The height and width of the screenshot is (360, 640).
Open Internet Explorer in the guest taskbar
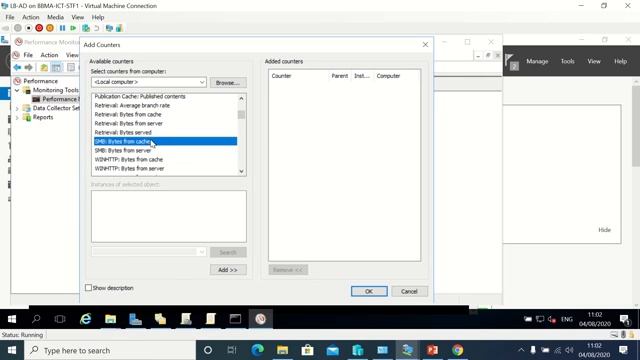pos(85,319)
